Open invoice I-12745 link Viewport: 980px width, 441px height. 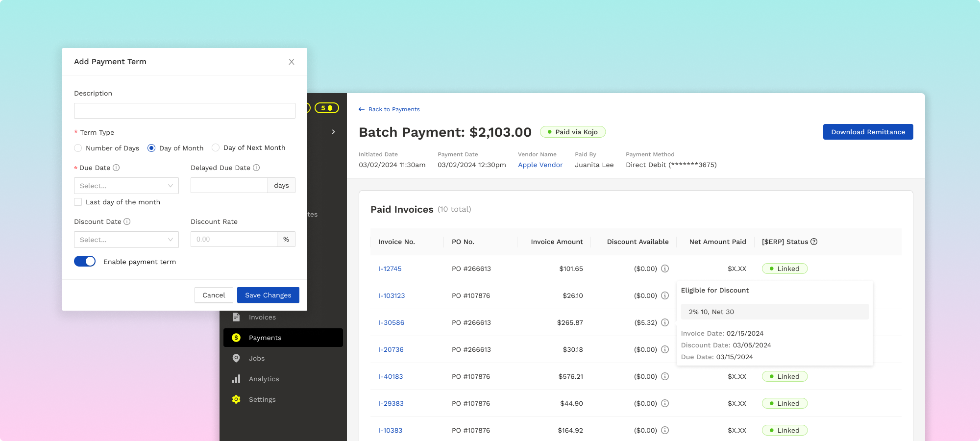[391, 269]
